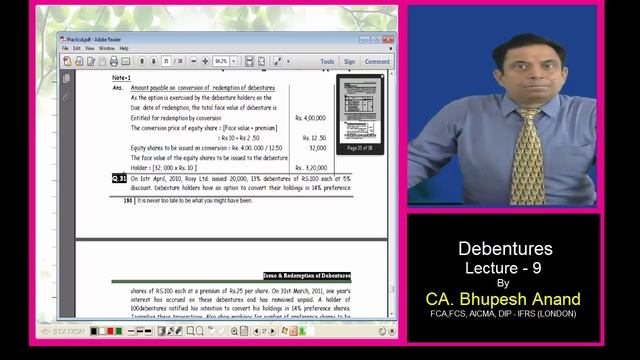Click the Create PDF online icon

pyautogui.click(x=67, y=61)
